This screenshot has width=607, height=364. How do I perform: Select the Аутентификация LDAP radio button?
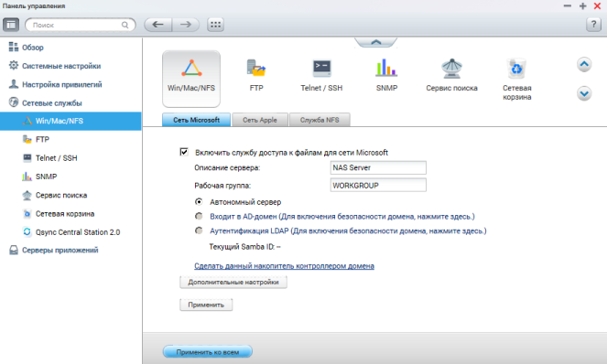tap(199, 230)
